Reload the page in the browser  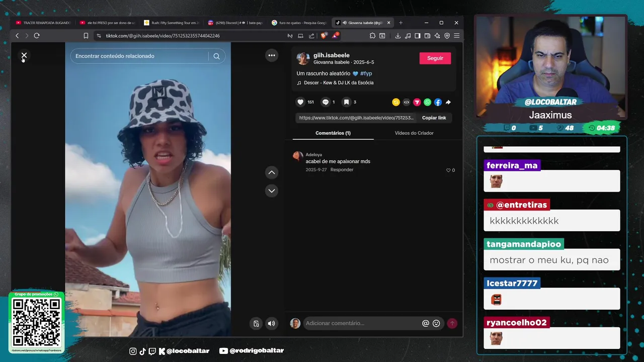(37, 36)
